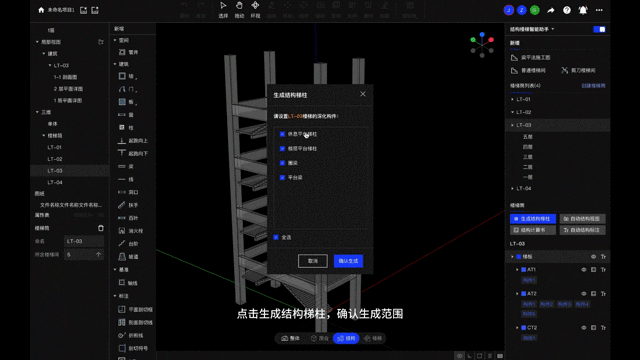This screenshot has width=640, height=360.
Task: Select the 板 slab tool
Action: (128, 102)
